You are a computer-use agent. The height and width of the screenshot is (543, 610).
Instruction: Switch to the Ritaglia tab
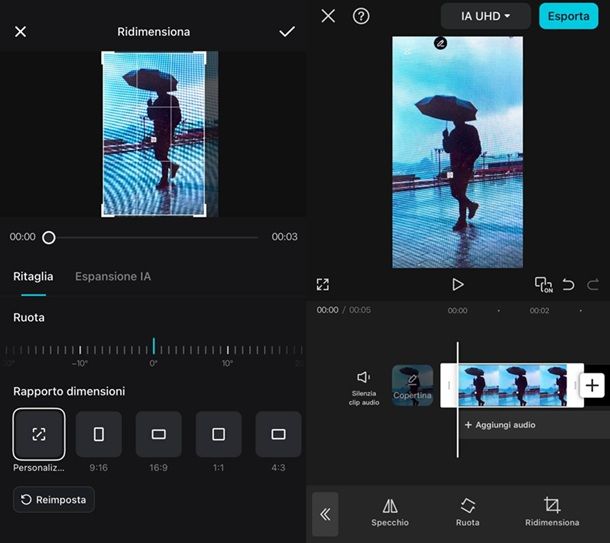(33, 277)
